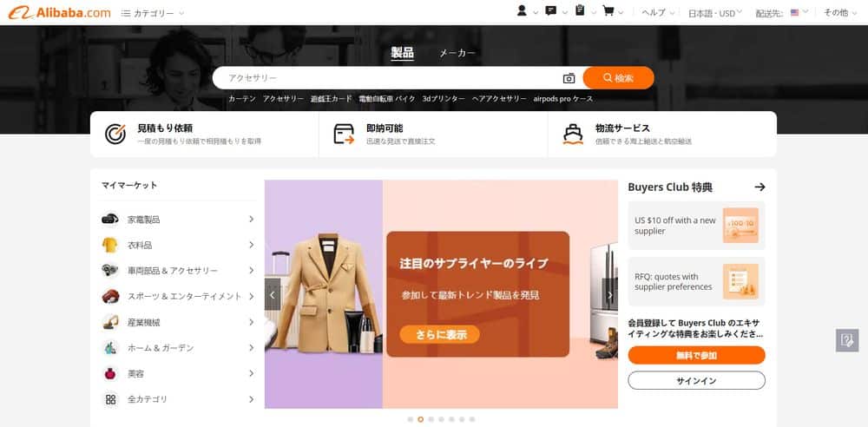Click the Alibaba.com logo

59,12
